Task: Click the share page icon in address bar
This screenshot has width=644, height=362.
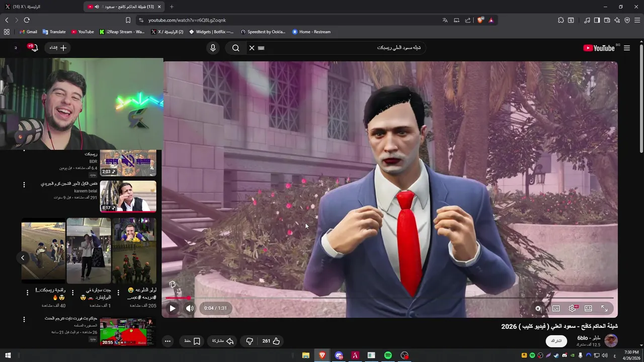Action: (x=468, y=20)
